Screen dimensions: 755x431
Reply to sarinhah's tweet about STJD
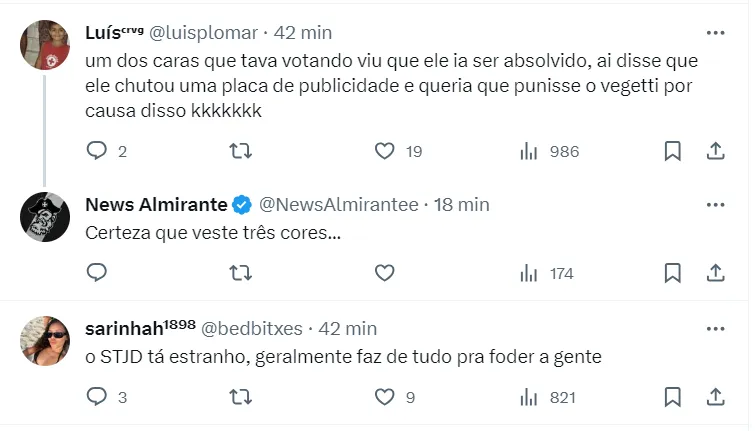point(97,397)
